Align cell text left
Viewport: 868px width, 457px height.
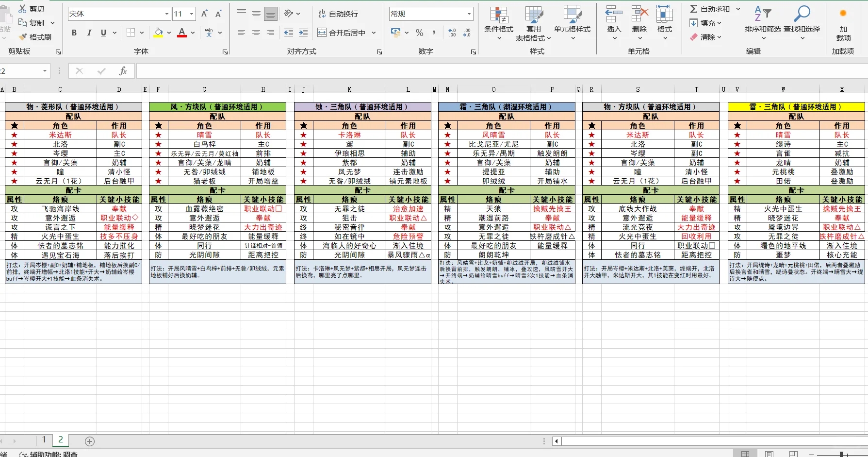pyautogui.click(x=242, y=33)
